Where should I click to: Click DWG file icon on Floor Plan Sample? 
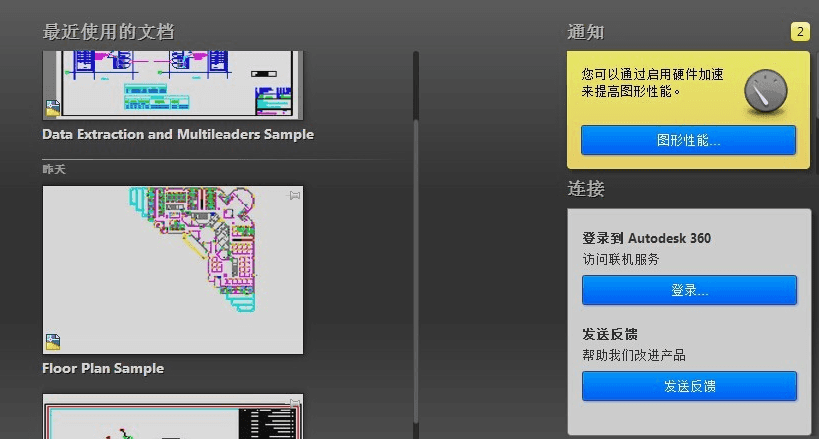[x=52, y=343]
